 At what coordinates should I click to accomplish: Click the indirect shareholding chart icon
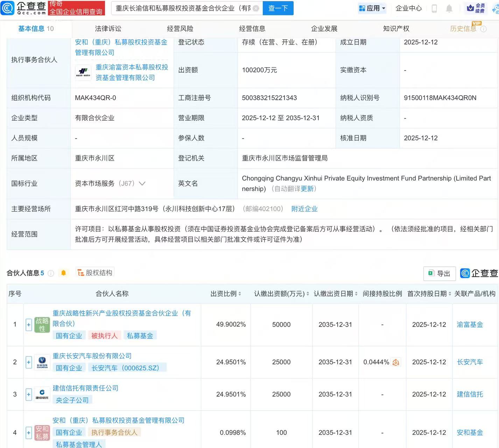[396, 362]
